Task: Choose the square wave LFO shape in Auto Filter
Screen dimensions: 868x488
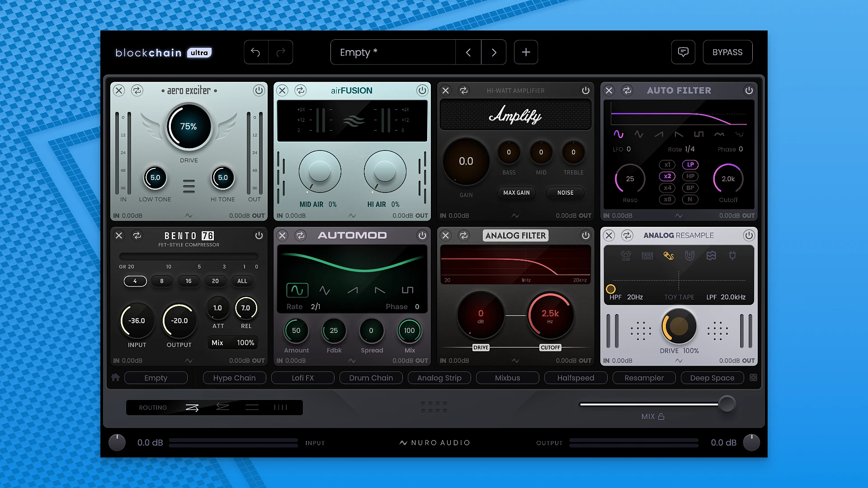Action: point(699,134)
